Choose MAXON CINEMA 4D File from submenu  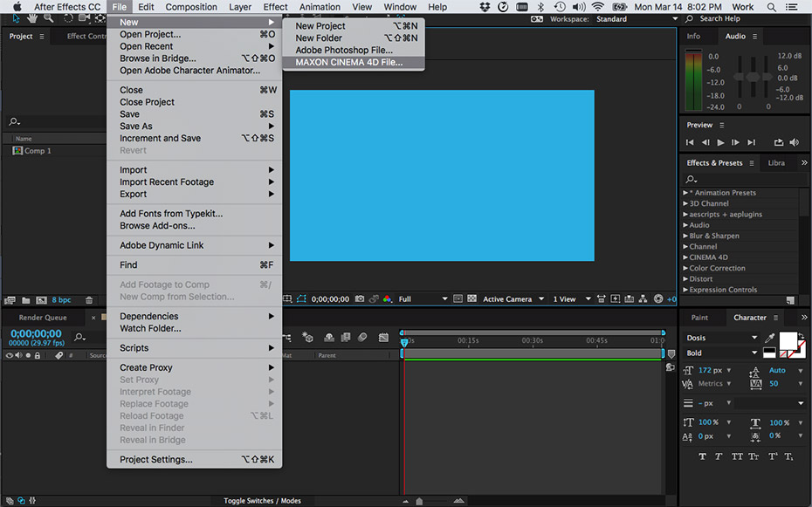(x=348, y=63)
